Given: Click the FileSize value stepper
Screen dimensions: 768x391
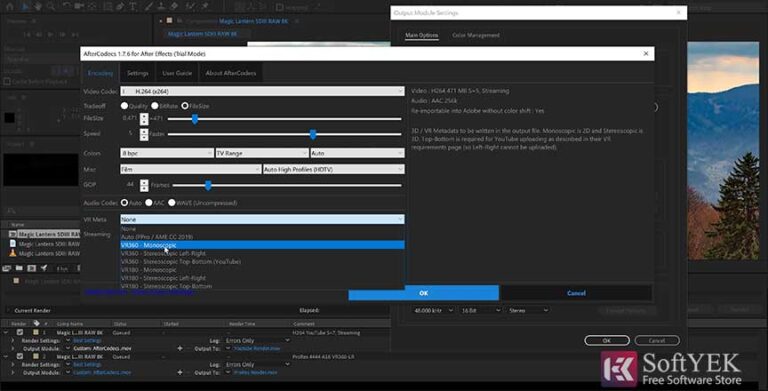Looking at the screenshot, I should [144, 119].
